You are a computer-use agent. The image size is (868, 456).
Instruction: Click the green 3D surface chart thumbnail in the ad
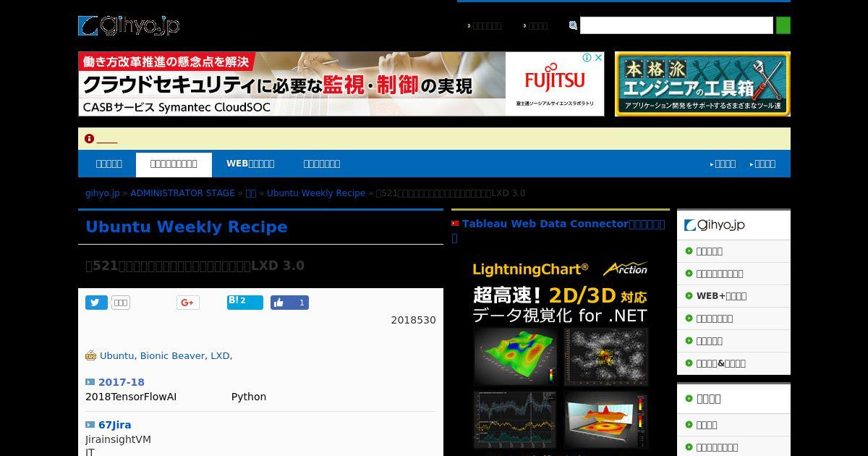(515, 356)
